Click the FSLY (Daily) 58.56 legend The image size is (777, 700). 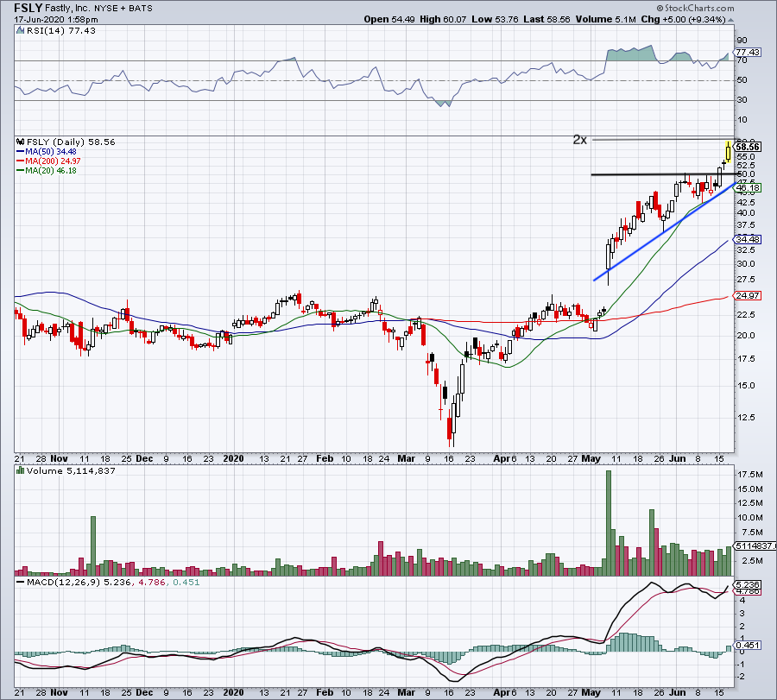click(71, 142)
